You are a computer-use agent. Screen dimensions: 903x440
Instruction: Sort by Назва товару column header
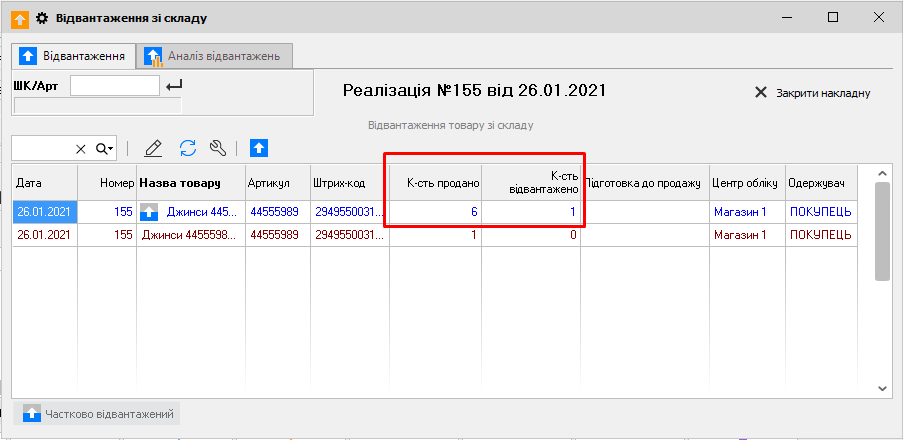tap(179, 183)
